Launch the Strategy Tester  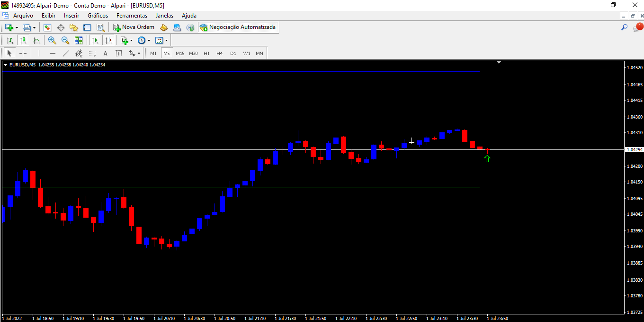click(x=100, y=28)
